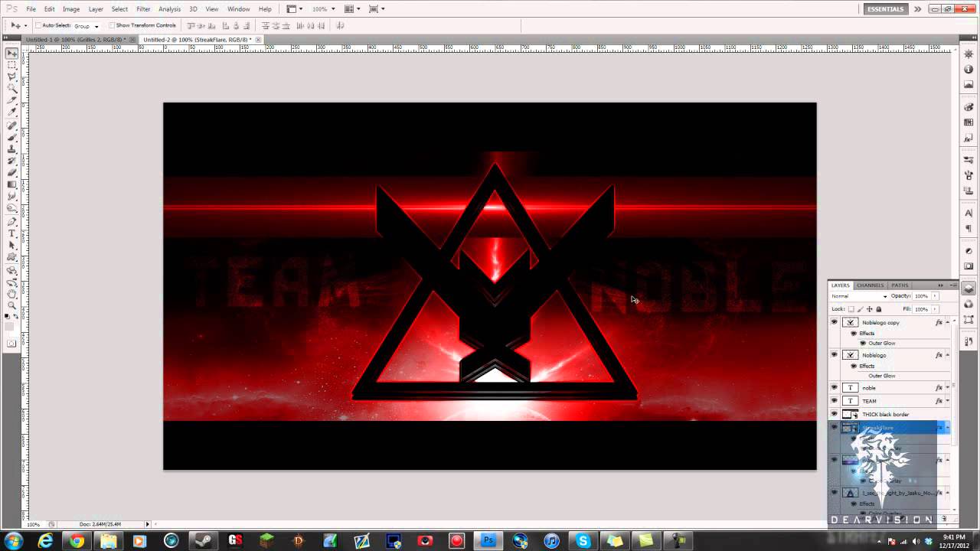Viewport: 980px width, 551px height.
Task: Open the Window menu
Action: pos(238,9)
